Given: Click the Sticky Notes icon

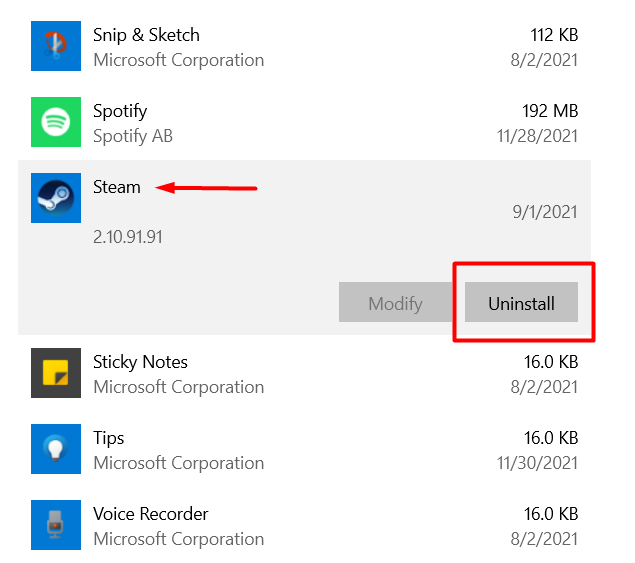Looking at the screenshot, I should tap(56, 373).
